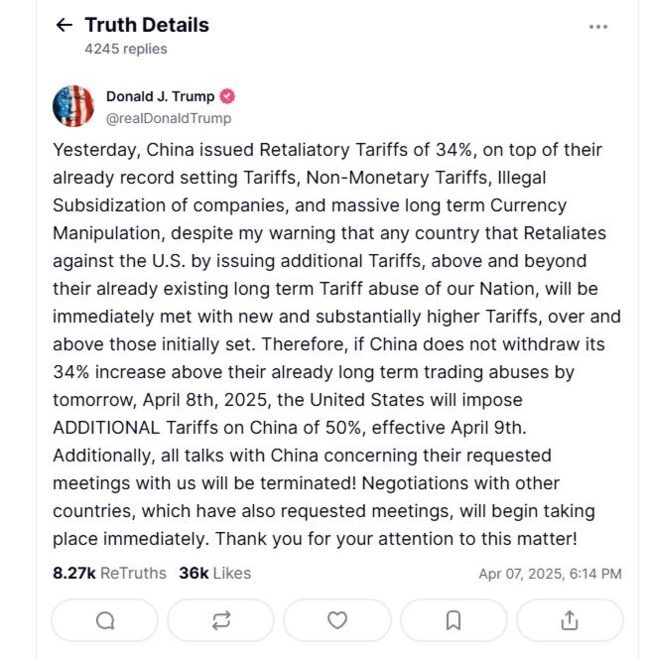Open the Donald J. Trump profile name

160,97
